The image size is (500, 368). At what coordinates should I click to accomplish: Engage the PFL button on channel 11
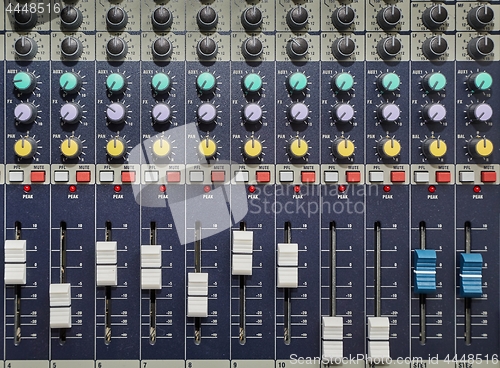point(331,177)
